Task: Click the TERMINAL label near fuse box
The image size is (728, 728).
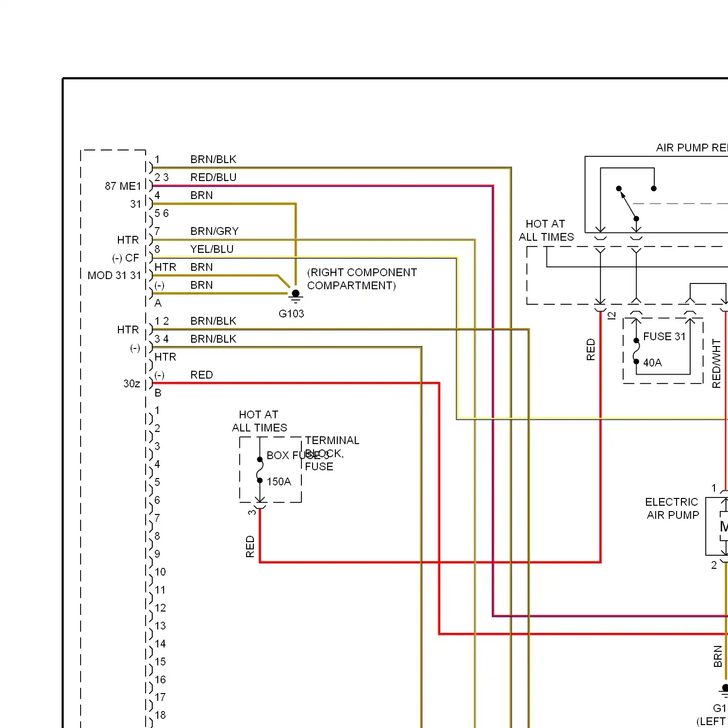Action: point(332,441)
